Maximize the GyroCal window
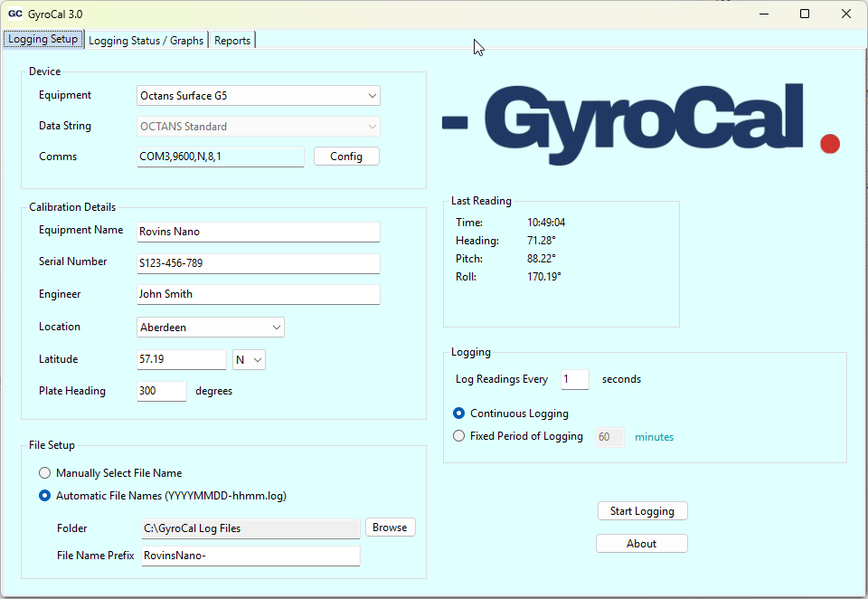The height and width of the screenshot is (599, 868). point(804,14)
